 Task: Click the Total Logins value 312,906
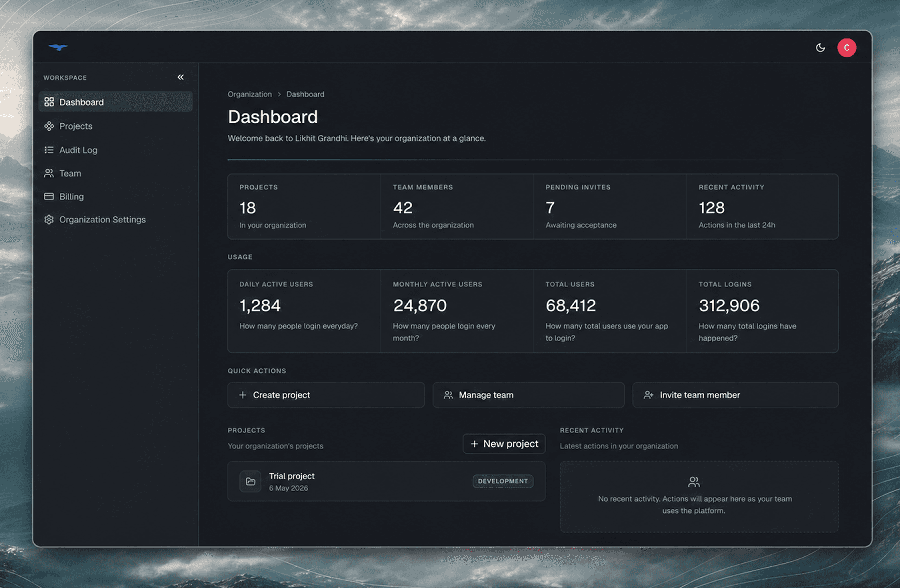pos(729,306)
